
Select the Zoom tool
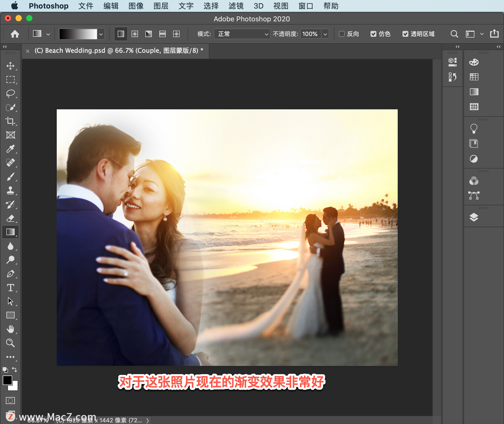click(10, 343)
